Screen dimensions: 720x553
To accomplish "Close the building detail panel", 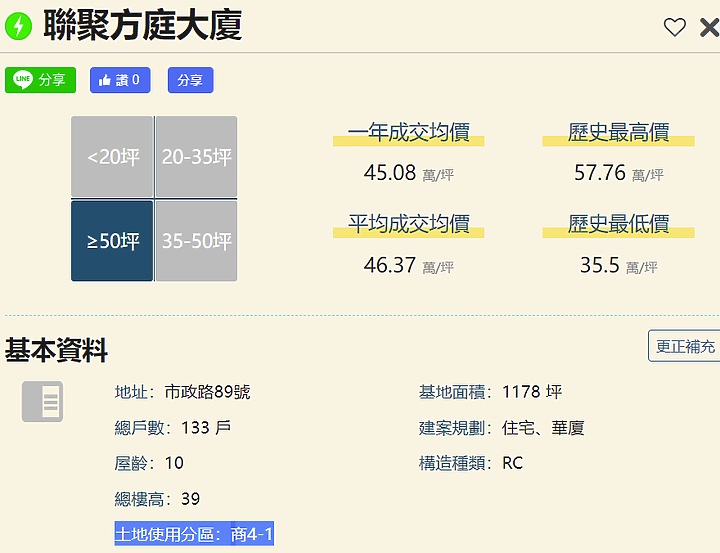I will point(709,27).
